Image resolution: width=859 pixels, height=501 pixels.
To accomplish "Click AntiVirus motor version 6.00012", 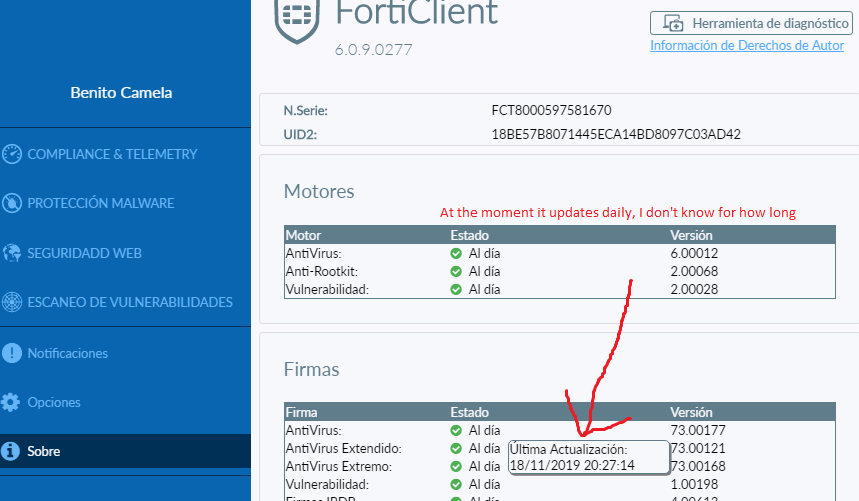I will tap(694, 254).
